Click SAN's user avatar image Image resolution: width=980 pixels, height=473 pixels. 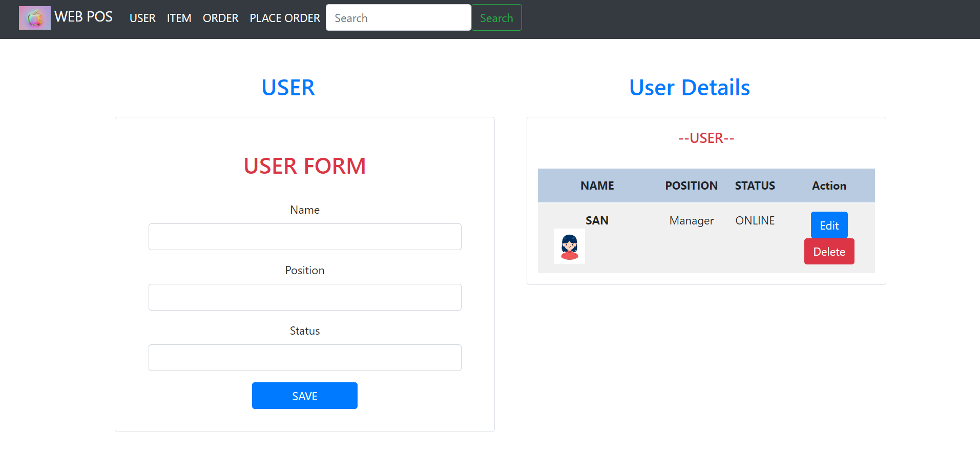569,246
